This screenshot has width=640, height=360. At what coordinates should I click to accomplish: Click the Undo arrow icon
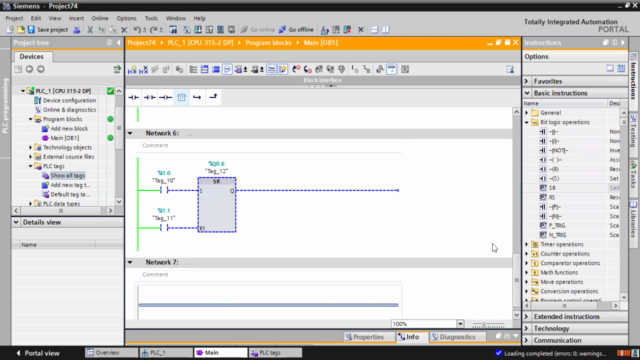pyautogui.click(x=137, y=30)
